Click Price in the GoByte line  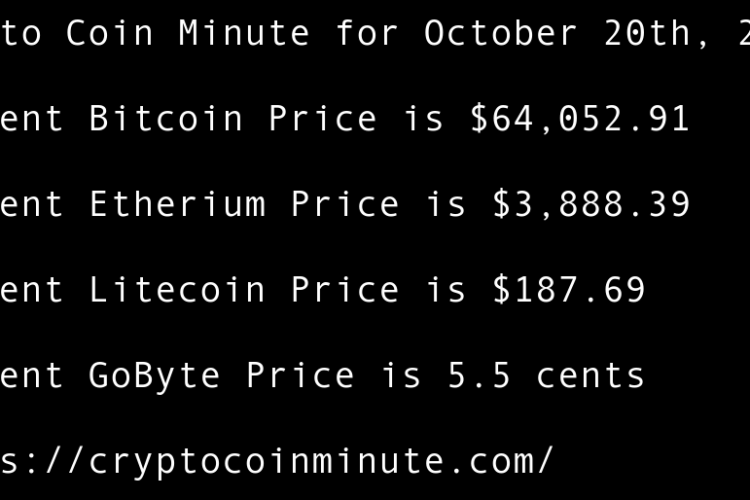pos(300,376)
